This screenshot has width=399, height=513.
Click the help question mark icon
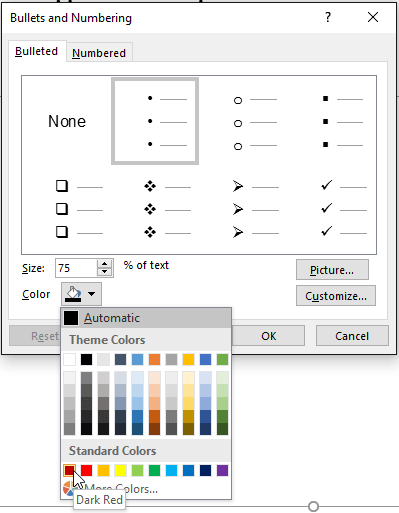(x=328, y=17)
